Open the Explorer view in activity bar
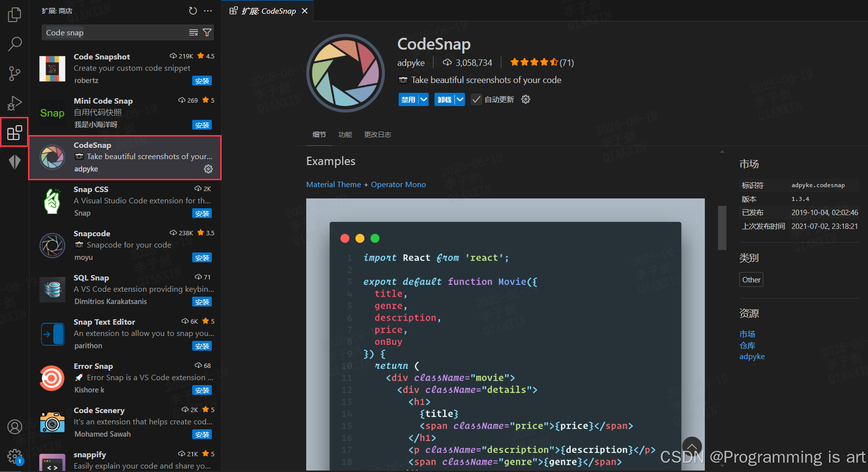868x472 pixels. pyautogui.click(x=15, y=15)
